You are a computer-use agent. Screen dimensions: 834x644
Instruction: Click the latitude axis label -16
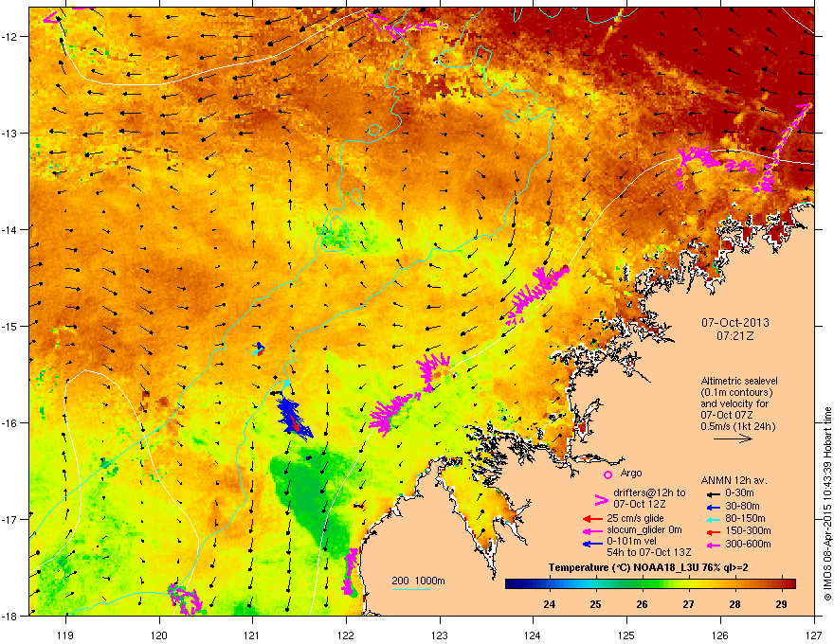point(10,422)
